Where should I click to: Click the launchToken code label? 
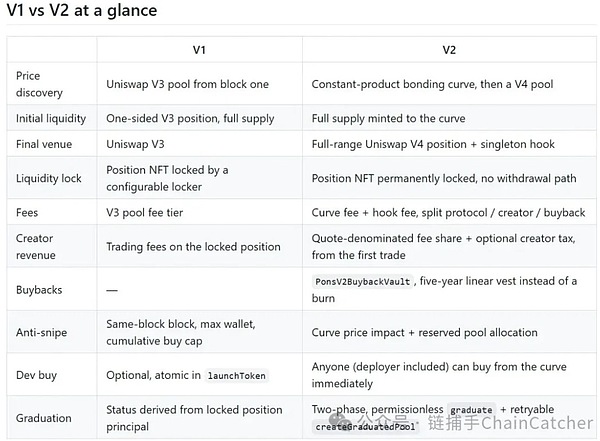coord(236,376)
